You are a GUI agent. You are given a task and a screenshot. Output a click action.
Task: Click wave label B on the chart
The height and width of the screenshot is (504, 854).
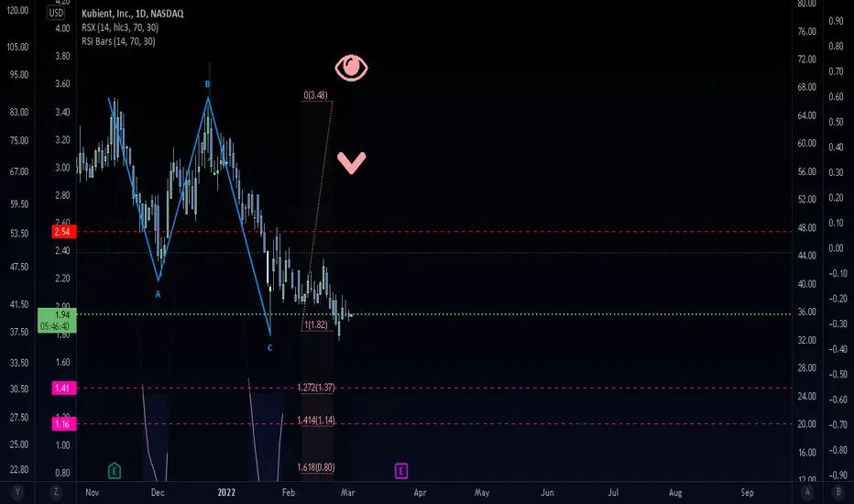207,84
